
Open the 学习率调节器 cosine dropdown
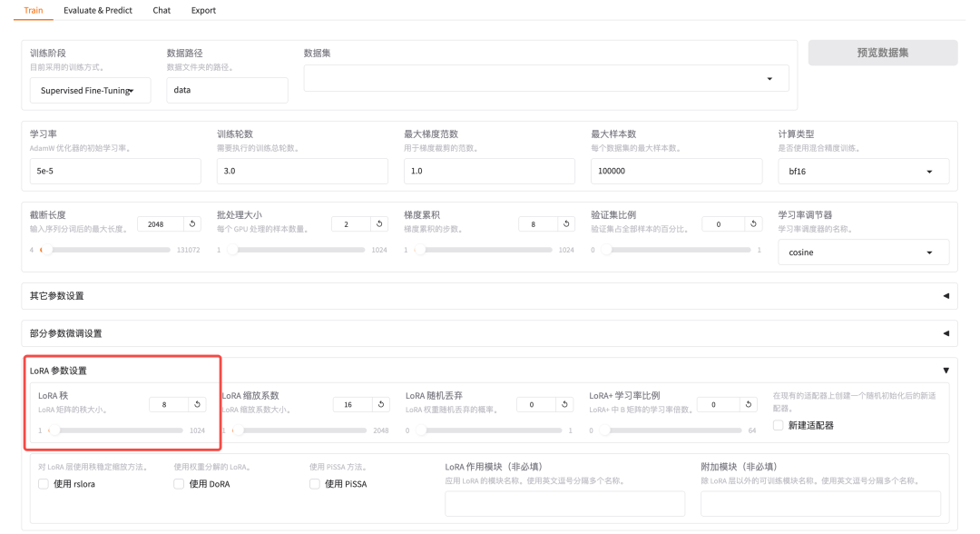click(863, 252)
